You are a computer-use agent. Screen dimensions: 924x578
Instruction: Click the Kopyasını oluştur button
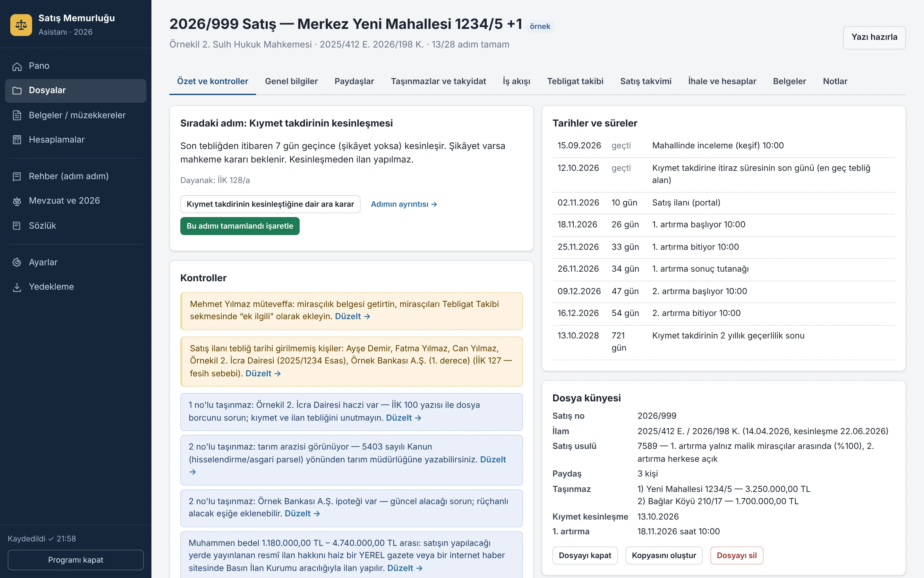[x=663, y=556]
